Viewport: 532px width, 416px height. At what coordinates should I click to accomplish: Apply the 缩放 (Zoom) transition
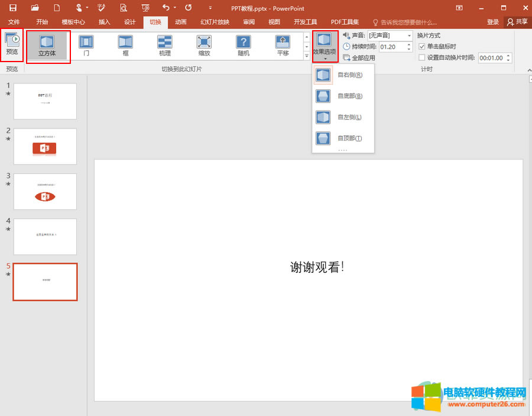pyautogui.click(x=203, y=46)
